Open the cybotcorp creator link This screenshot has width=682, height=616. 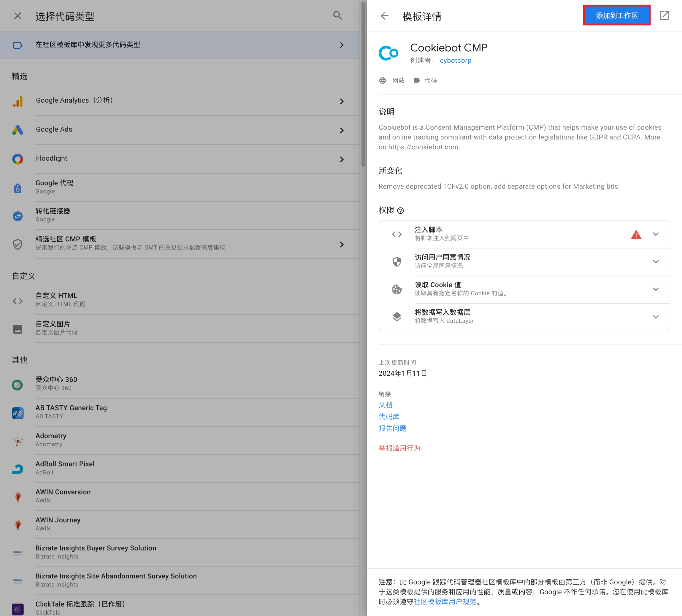455,61
